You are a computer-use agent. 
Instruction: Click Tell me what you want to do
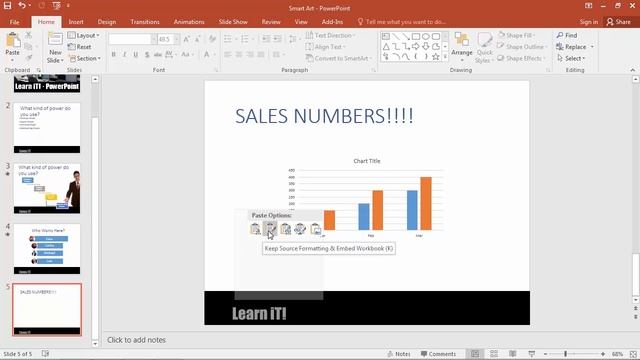tap(401, 22)
